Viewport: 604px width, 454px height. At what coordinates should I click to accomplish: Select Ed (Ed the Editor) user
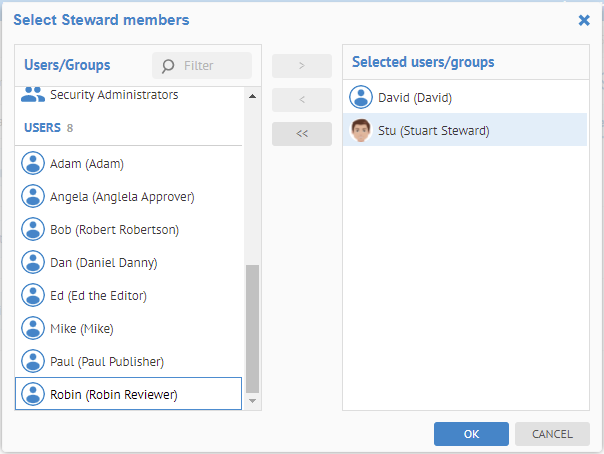pos(98,296)
